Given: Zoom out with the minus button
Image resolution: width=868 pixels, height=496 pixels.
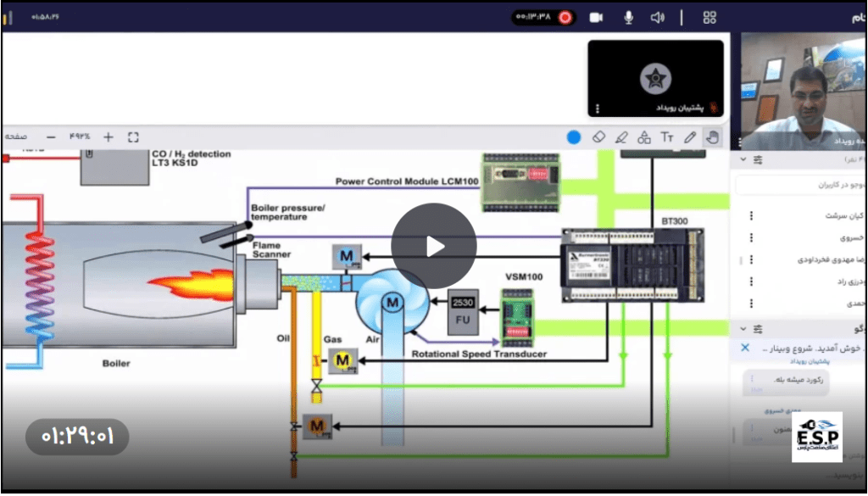Looking at the screenshot, I should [51, 137].
